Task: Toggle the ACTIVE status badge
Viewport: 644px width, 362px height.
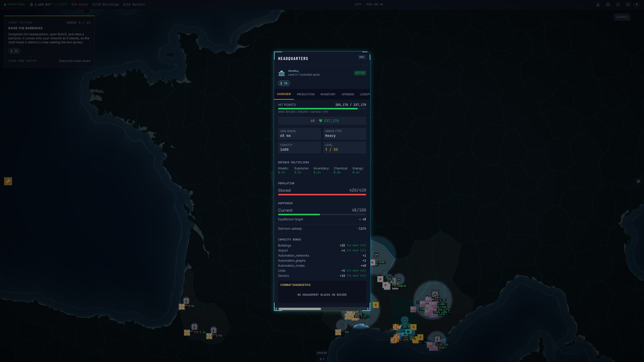Action: pos(360,73)
